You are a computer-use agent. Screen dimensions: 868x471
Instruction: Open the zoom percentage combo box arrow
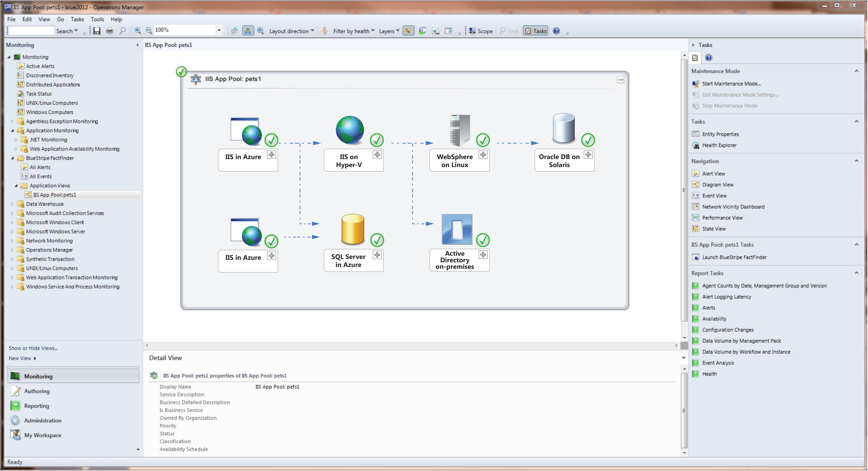tap(219, 30)
